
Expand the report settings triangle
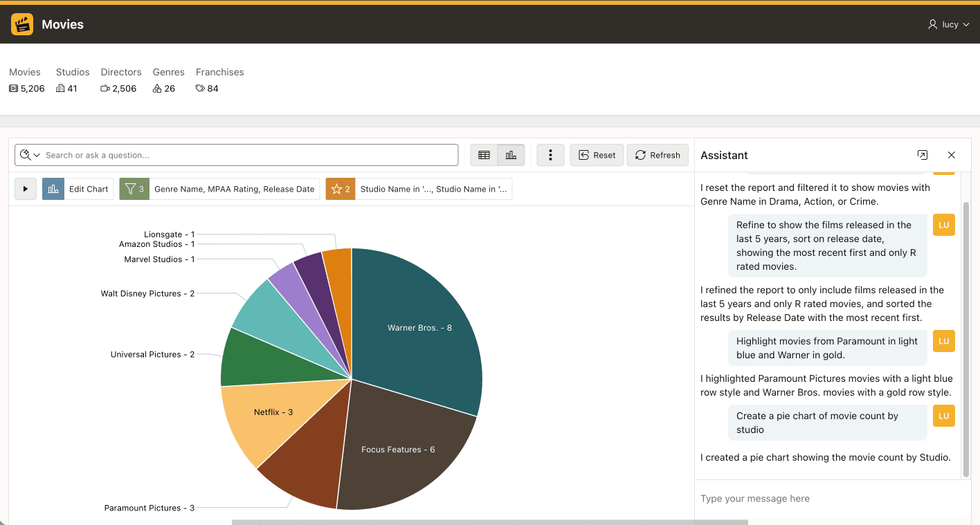26,189
